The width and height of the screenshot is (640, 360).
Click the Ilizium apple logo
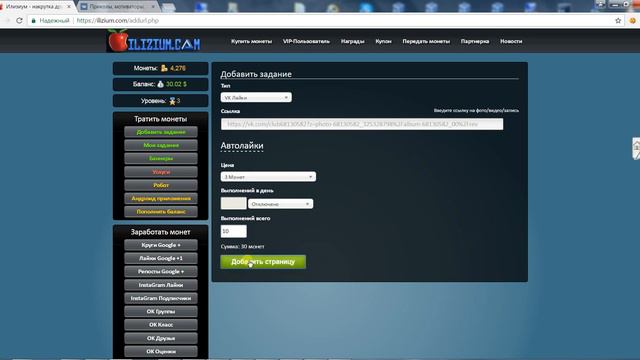tap(118, 40)
